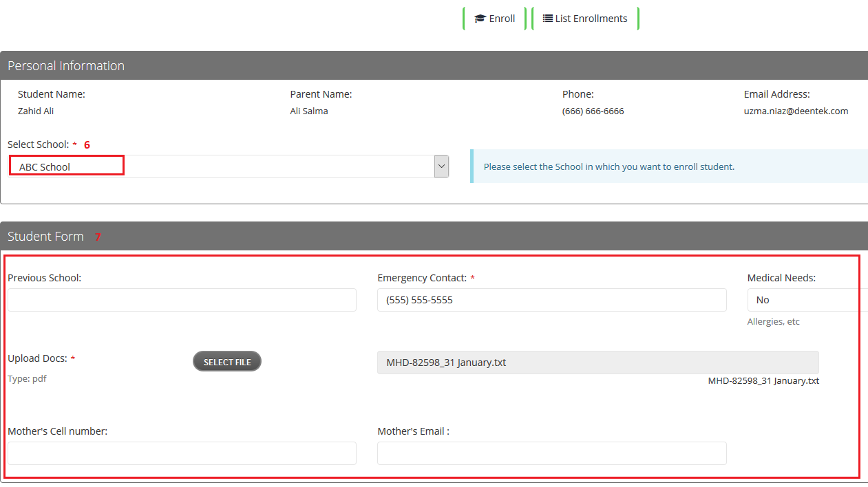Click the file name text below the upload field
This screenshot has width=868, height=487.
tap(763, 380)
